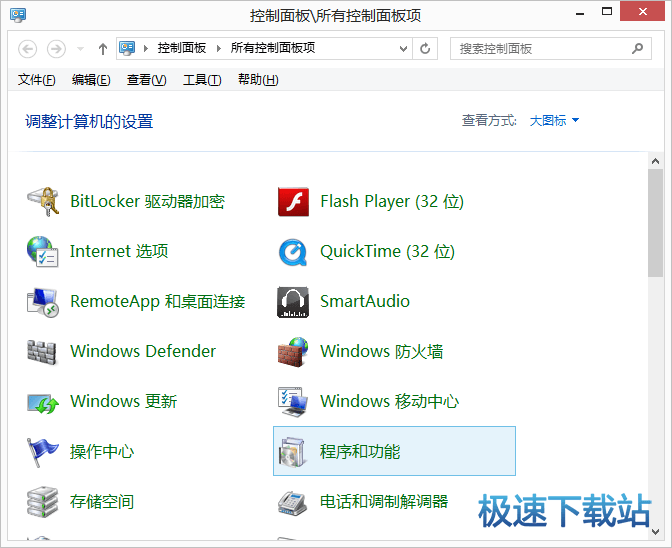The width and height of the screenshot is (672, 548).
Task: Open the 大图标 view mode dropdown
Action: coord(554,120)
